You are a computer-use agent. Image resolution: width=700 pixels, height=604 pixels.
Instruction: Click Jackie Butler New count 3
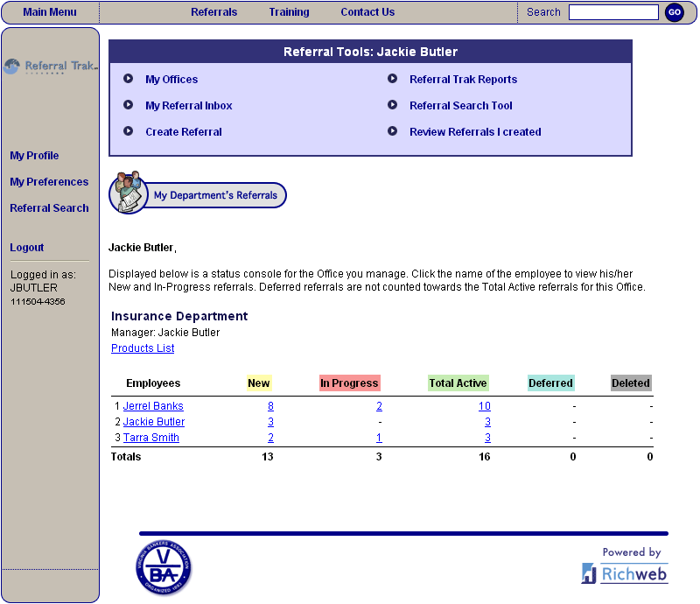[270, 422]
